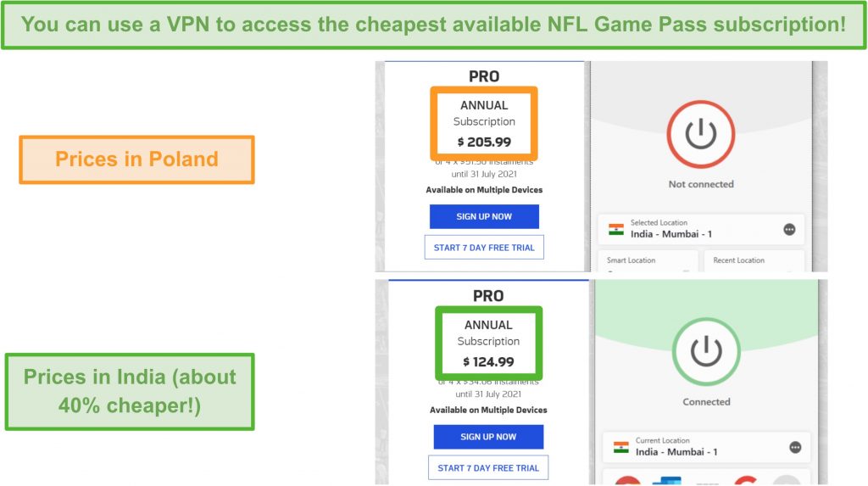Select the Smart Location card
Viewport: 868px width, 486px height.
(648, 261)
